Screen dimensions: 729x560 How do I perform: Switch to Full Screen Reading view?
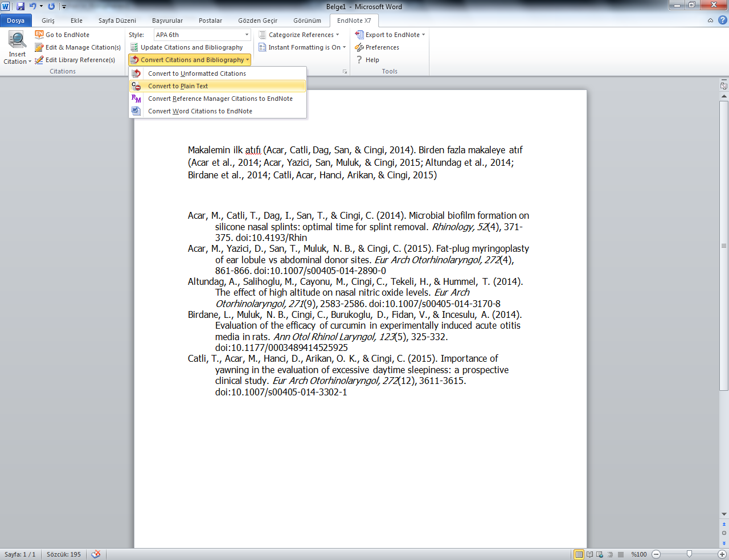pos(590,554)
